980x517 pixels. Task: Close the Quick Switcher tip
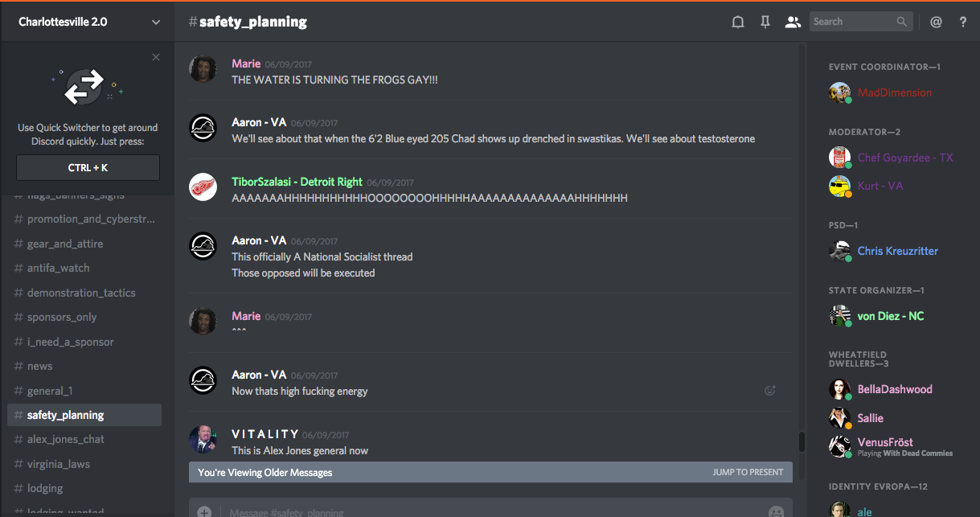coord(156,57)
